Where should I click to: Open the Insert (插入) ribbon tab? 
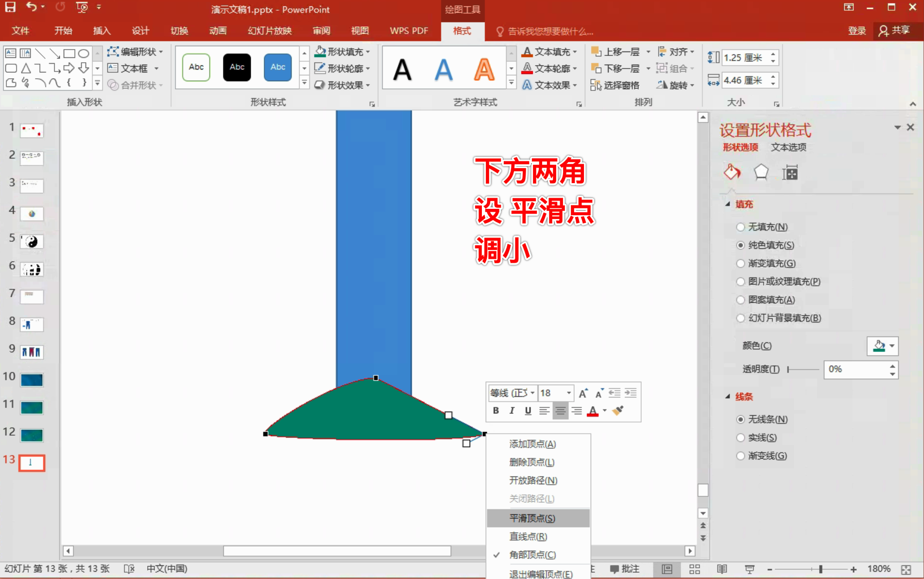click(102, 31)
